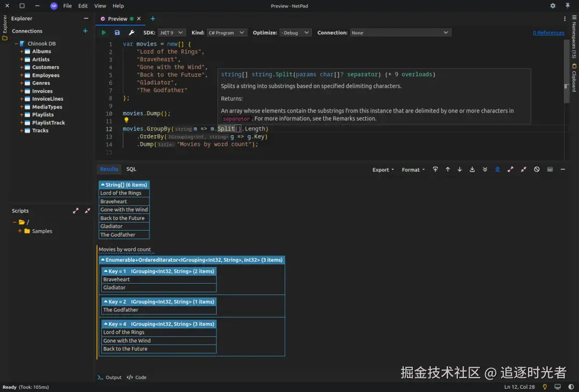Viewport: 579px width, 392px height.
Task: Switch to the SQL tab
Action: 131,169
